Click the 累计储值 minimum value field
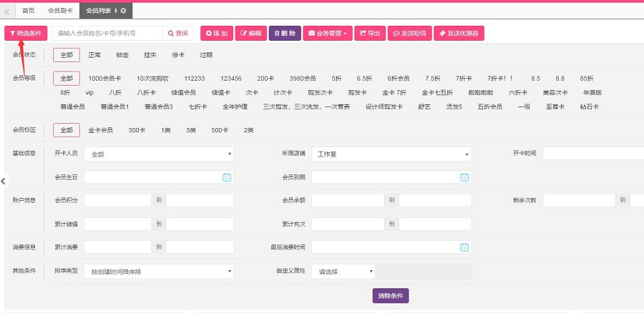 click(x=118, y=224)
